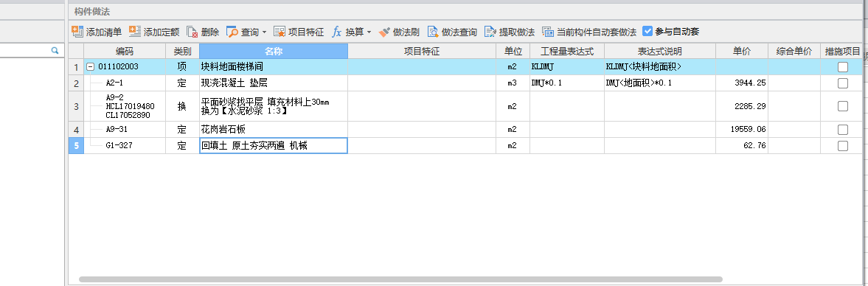Image resolution: width=868 pixels, height=286 pixels.
Task: Click the 措施项目 column header
Action: click(x=842, y=52)
